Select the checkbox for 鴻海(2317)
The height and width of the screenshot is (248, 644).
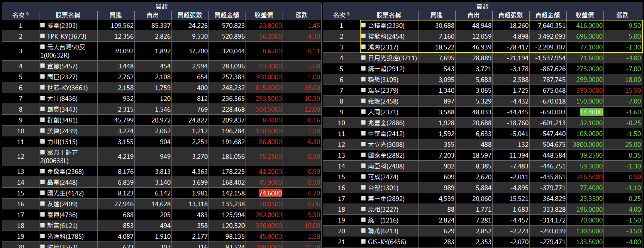pos(363,47)
